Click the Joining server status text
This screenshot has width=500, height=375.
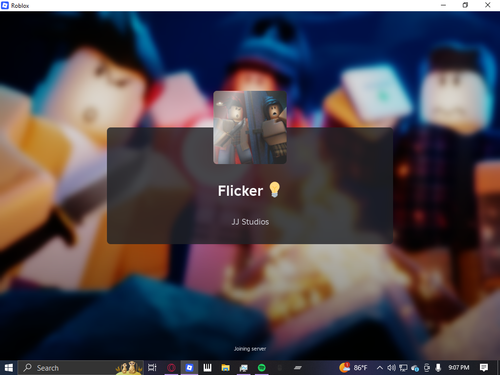click(x=250, y=349)
